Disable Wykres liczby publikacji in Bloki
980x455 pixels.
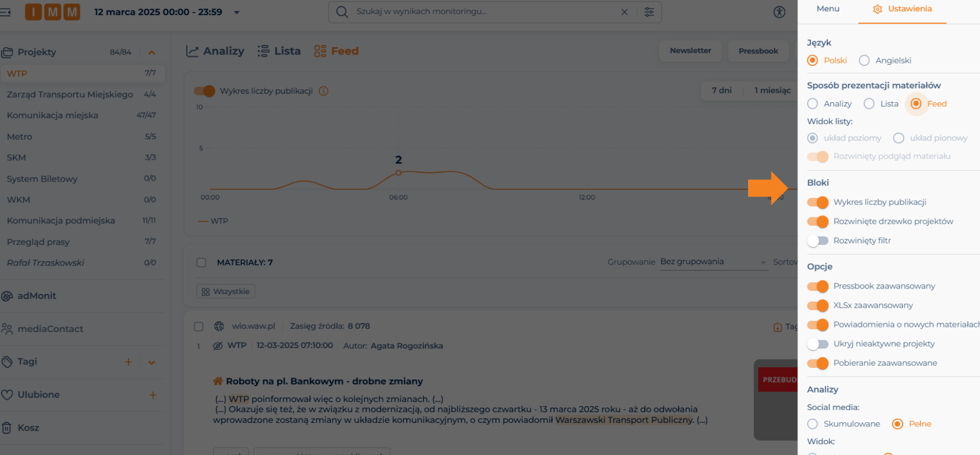click(818, 202)
